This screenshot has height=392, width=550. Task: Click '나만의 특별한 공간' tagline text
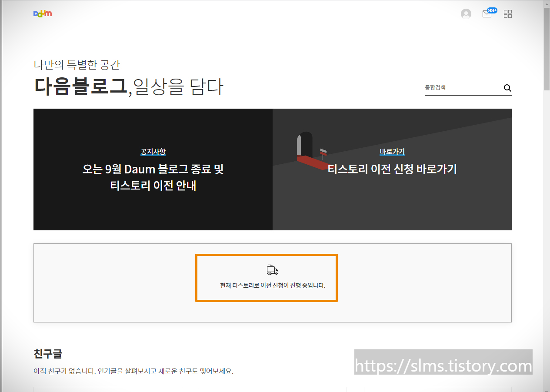[77, 65]
